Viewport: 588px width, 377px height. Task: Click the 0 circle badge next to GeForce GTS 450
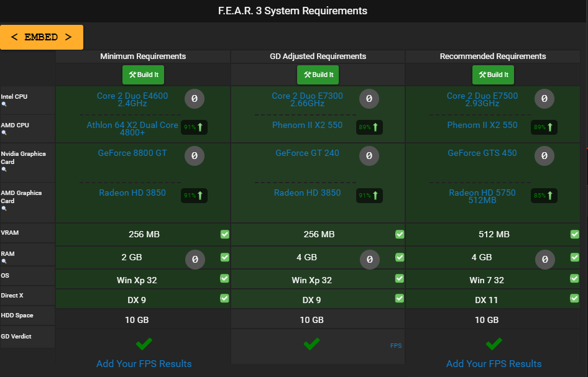[544, 156]
